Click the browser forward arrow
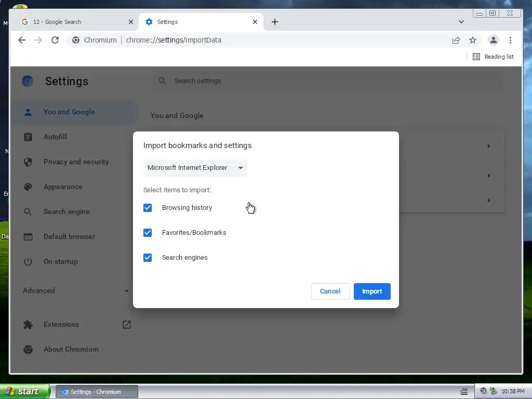Image resolution: width=532 pixels, height=399 pixels. pos(38,40)
